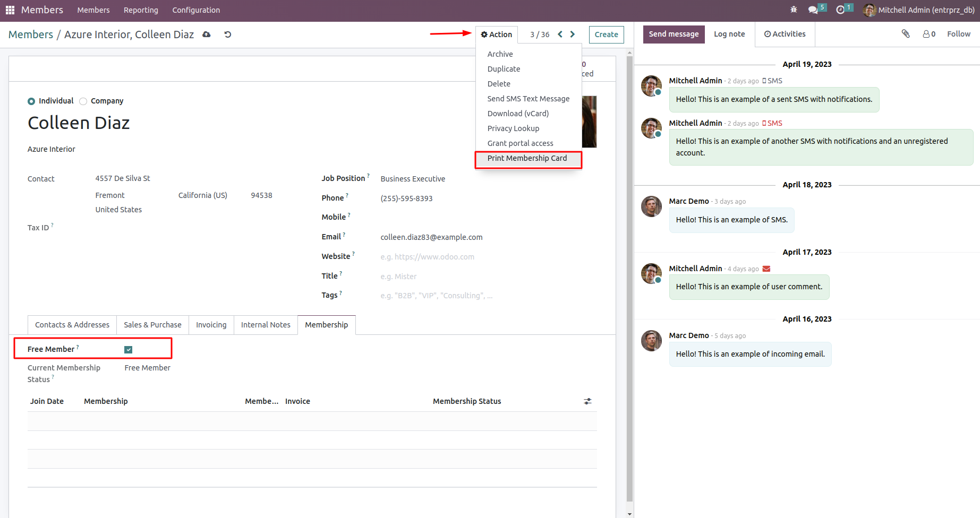Click the California (US) state field
Screen dimensions: 980x518
(203, 195)
